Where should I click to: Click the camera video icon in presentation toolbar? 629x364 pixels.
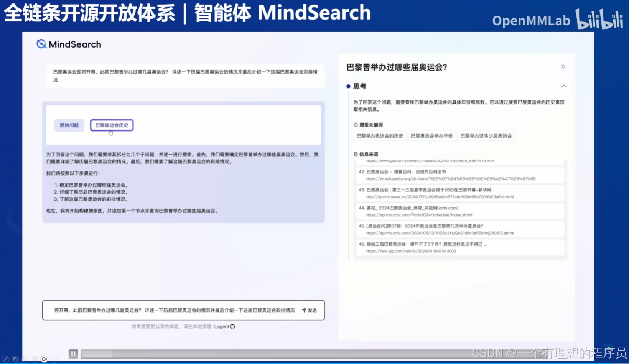point(44,359)
